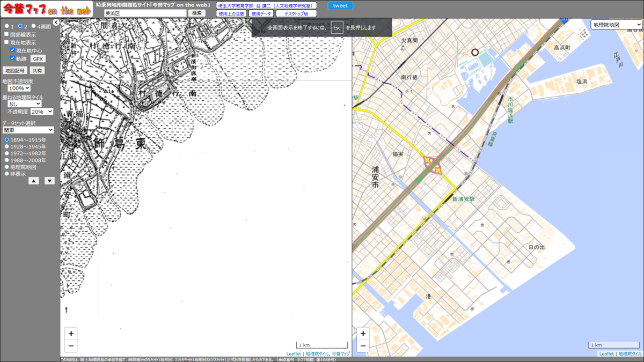Click the search field containing 美浜区
The height and width of the screenshot is (362, 644).
(x=145, y=13)
